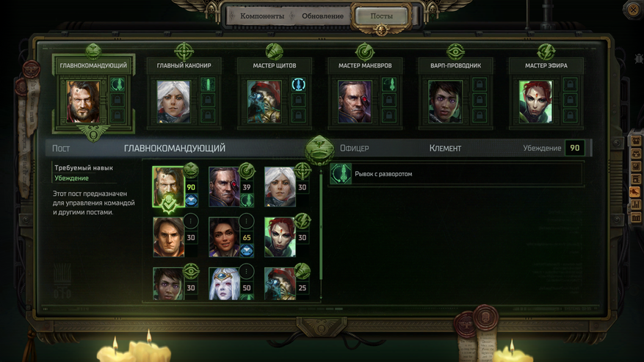Open the options dots on the 30-skill male officer

coord(191,221)
